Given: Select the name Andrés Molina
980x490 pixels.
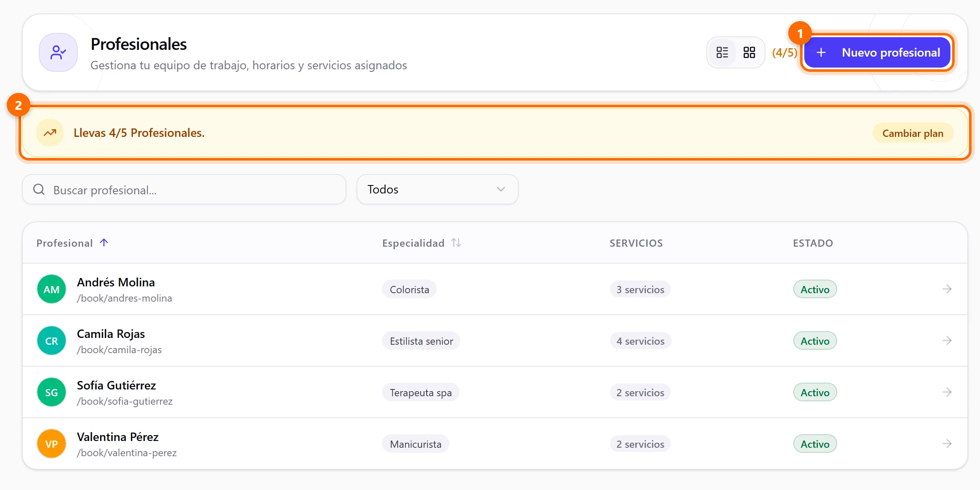Looking at the screenshot, I should tap(116, 282).
